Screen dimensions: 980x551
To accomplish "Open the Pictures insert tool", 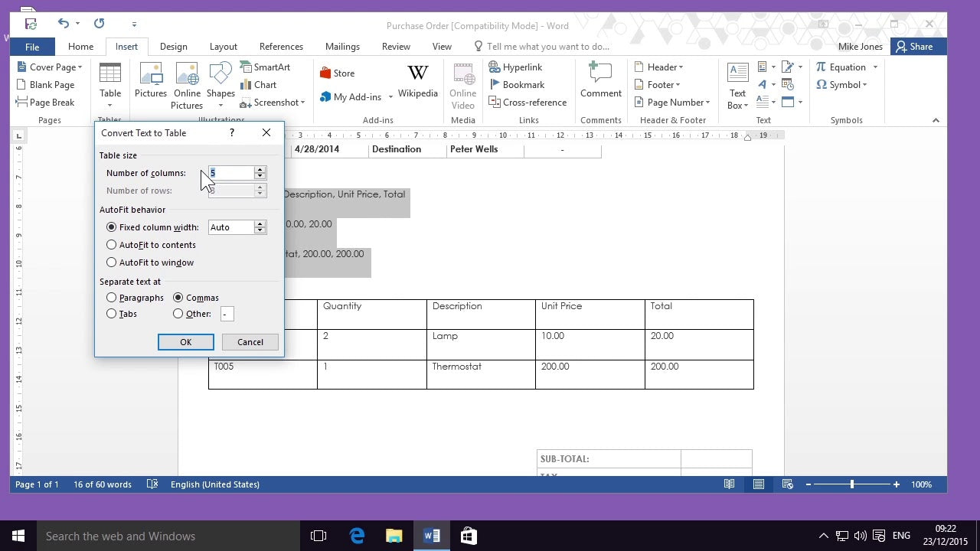I will pos(151,81).
